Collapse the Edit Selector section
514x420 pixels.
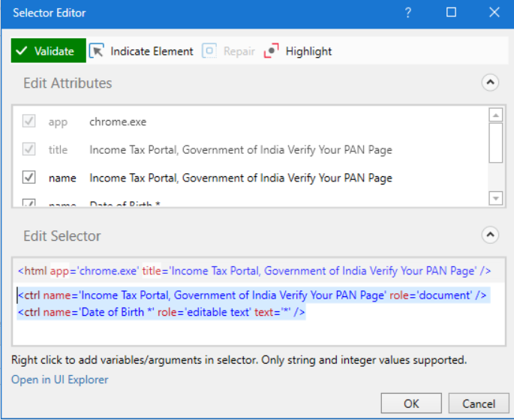[491, 235]
